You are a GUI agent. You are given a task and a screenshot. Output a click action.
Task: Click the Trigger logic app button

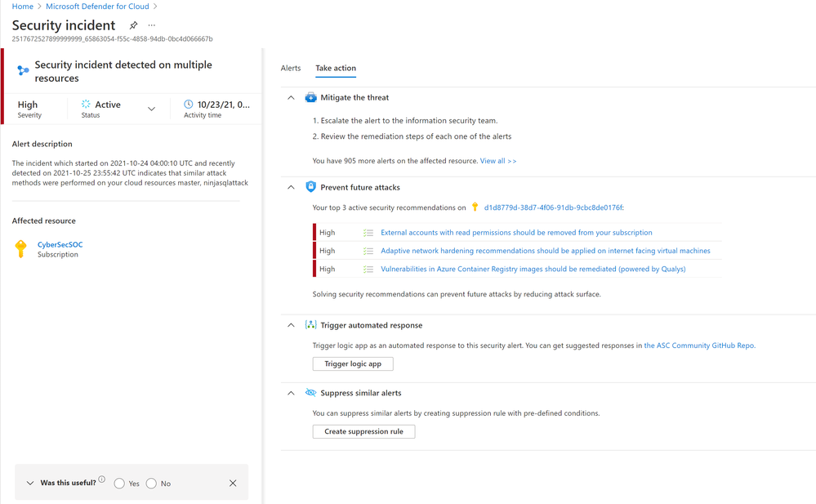pyautogui.click(x=353, y=364)
